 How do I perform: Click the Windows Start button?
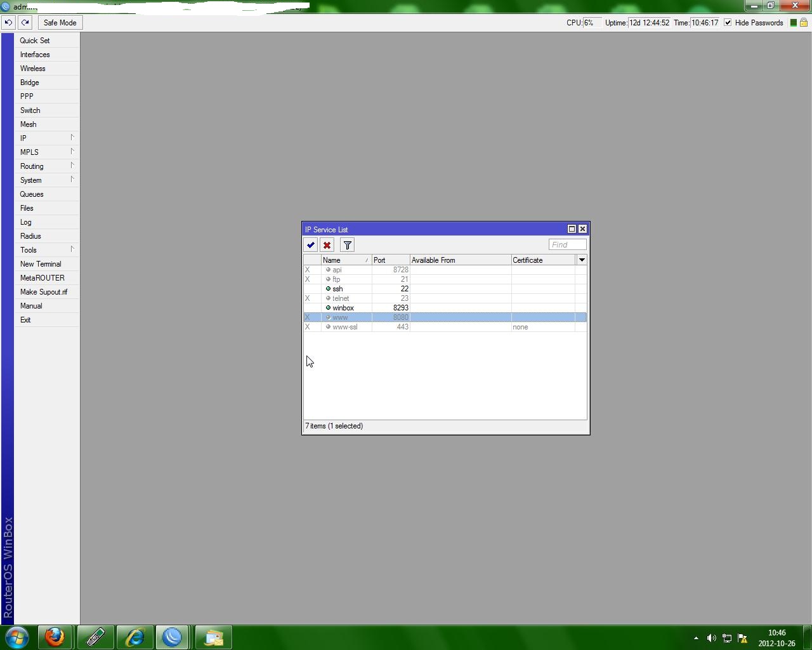16,637
